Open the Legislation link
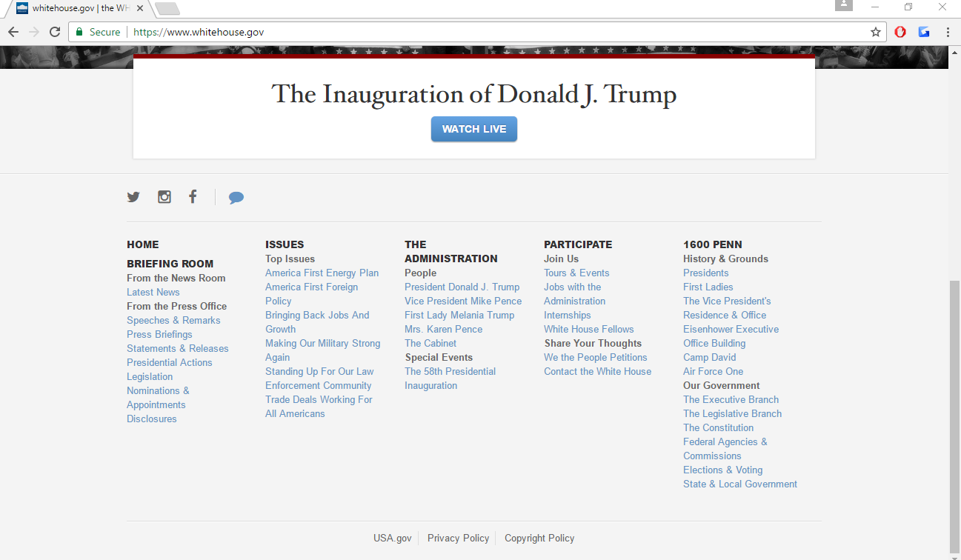 [150, 376]
